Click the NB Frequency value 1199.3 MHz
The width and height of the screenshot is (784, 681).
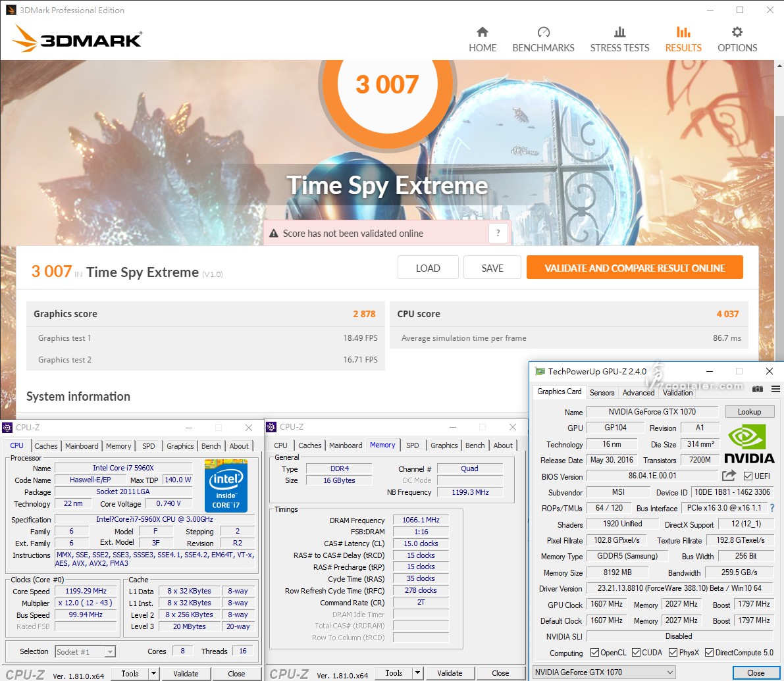[x=470, y=492]
